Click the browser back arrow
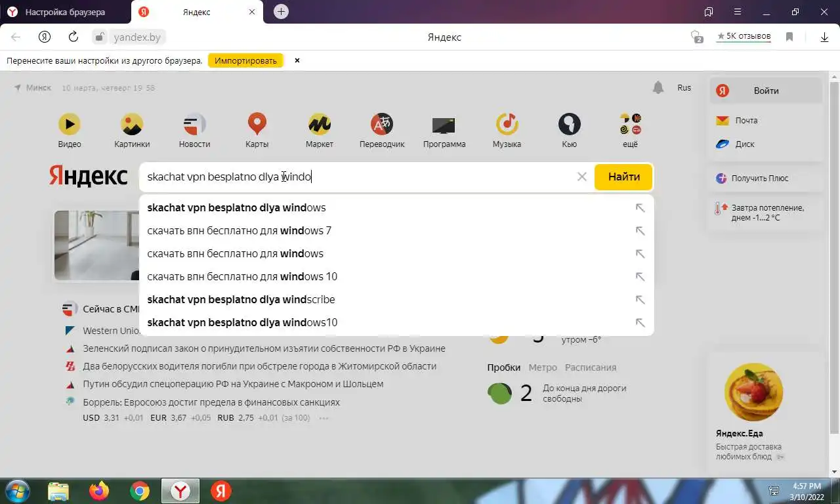The image size is (840, 504). click(16, 37)
